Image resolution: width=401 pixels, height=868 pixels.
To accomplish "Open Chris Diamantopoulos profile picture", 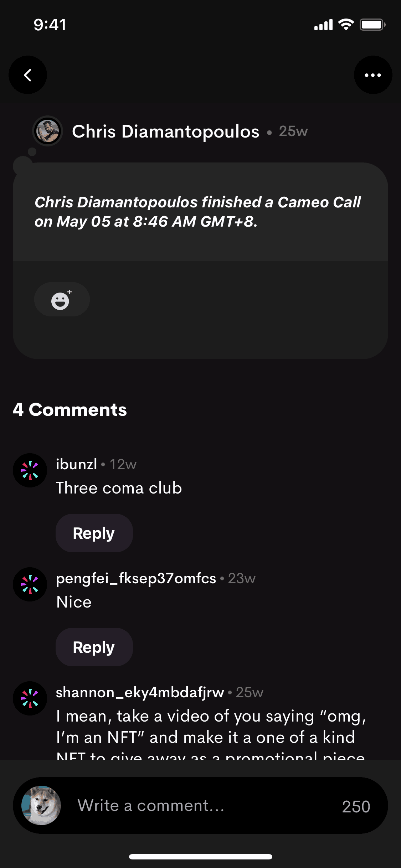I will pos(47,131).
